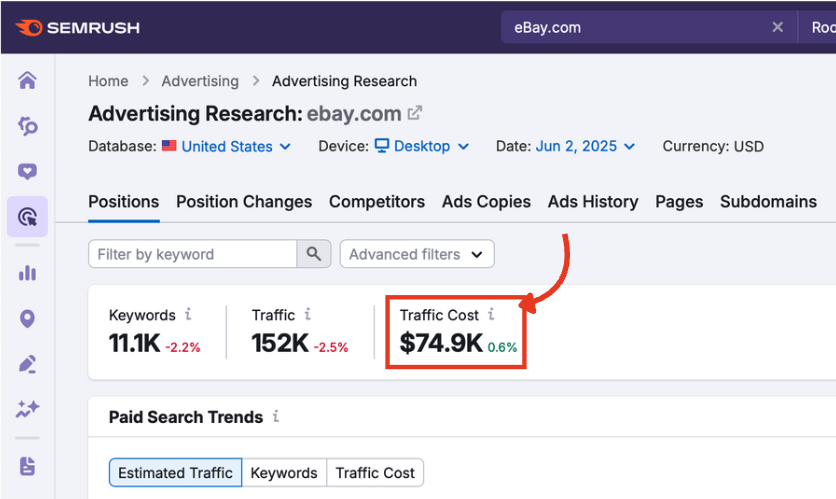Open Home from the sidebar house icon
The image size is (836, 499).
click(27, 81)
